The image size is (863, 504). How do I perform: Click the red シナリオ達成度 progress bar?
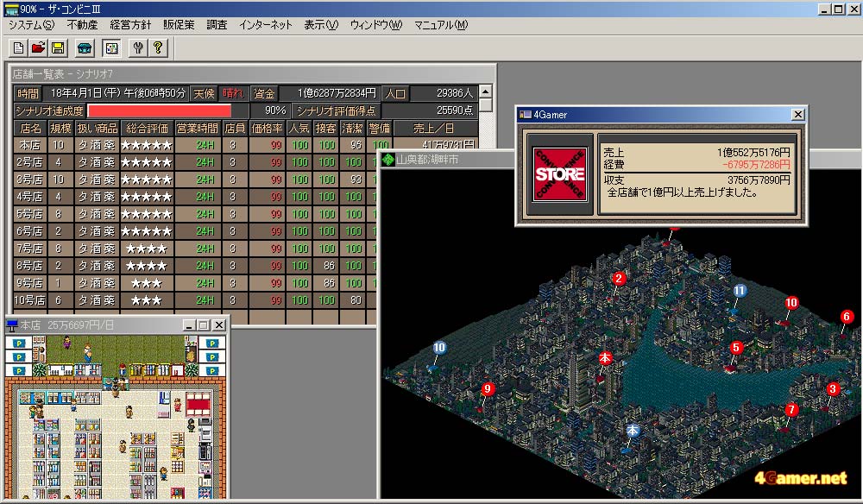[160, 110]
